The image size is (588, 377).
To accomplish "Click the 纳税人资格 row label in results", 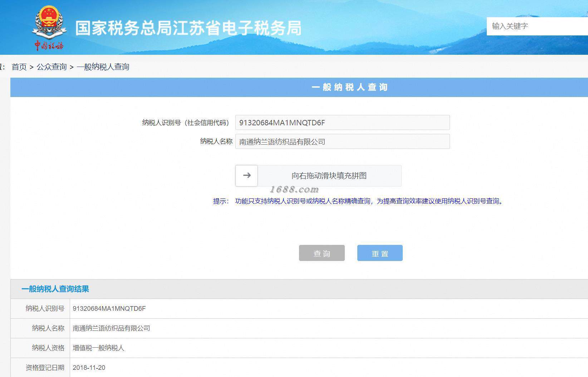I will click(48, 348).
